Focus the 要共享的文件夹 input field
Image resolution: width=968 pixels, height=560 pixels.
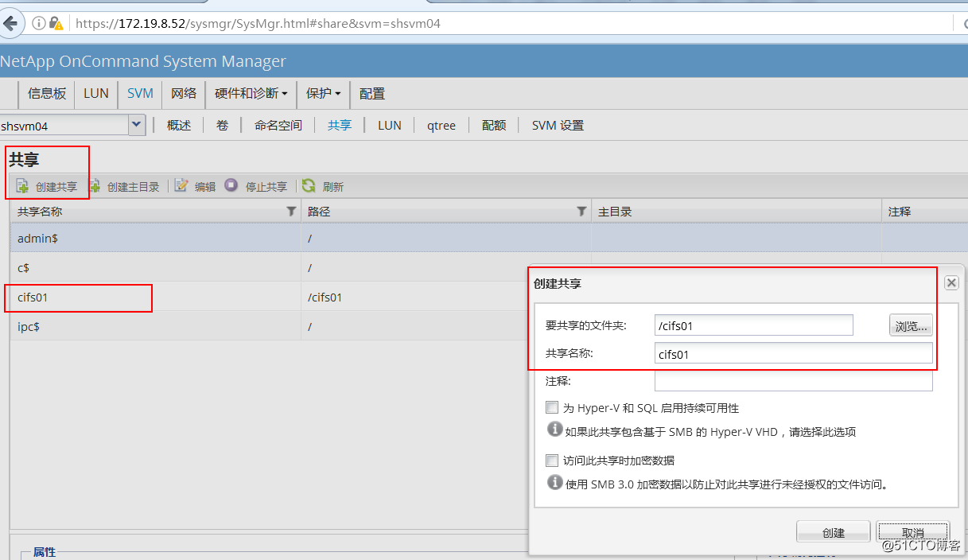pos(753,325)
